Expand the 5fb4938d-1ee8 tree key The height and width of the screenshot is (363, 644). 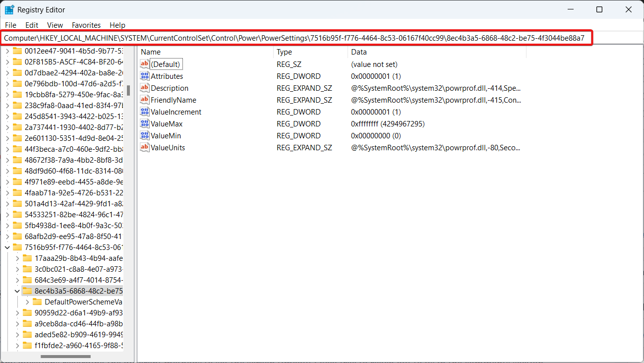pyautogui.click(x=7, y=225)
